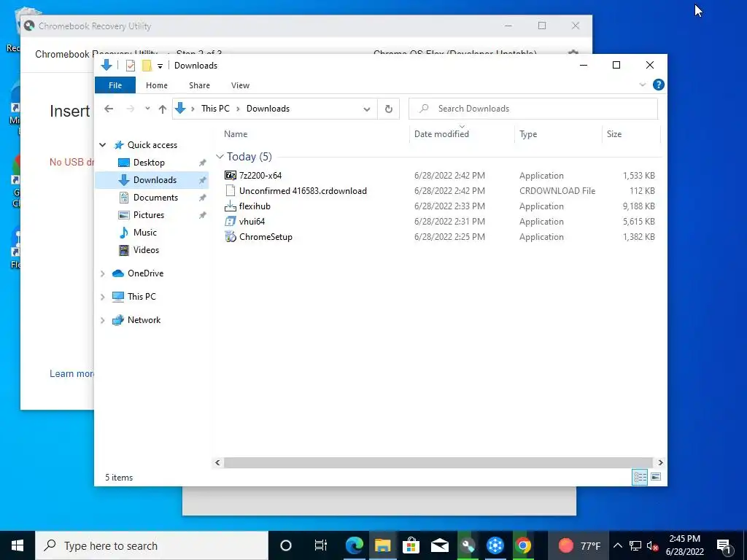
Task: Open the Windows Start menu
Action: point(18,545)
